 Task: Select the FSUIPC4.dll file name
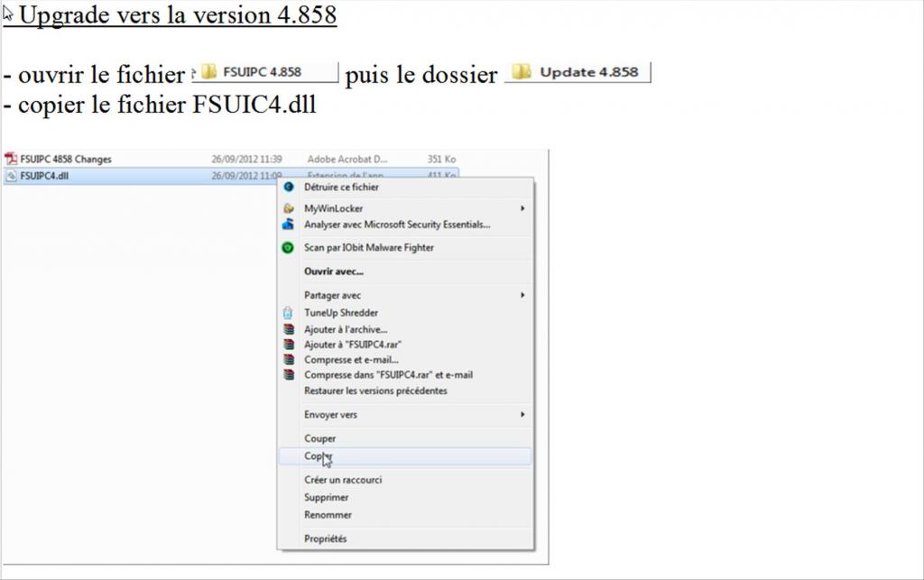tap(44, 176)
